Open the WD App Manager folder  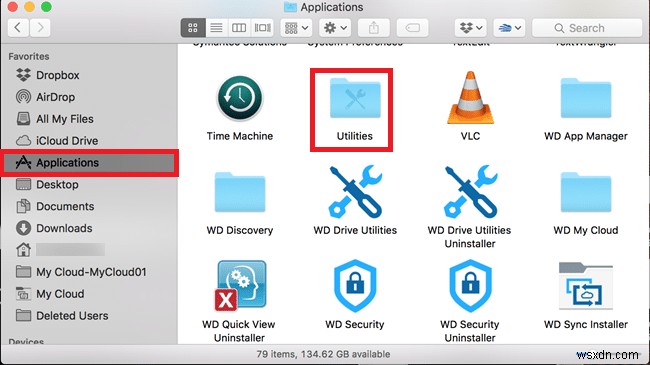pyautogui.click(x=586, y=98)
